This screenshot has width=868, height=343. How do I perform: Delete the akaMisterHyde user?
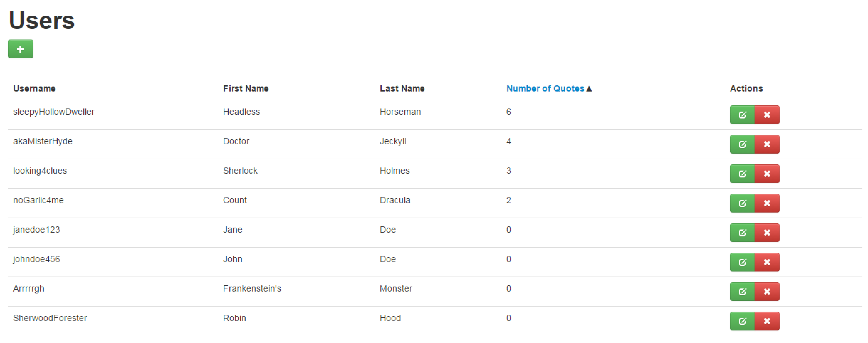[767, 144]
